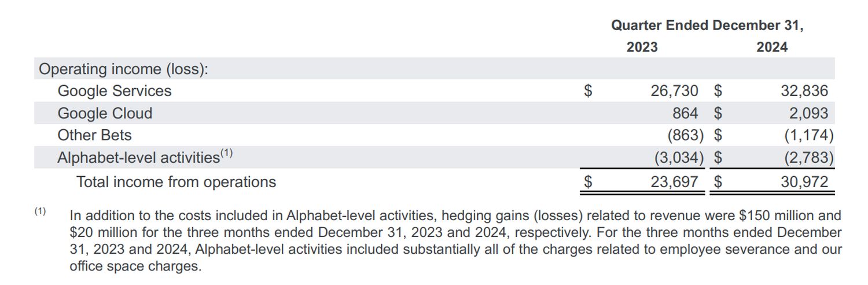Click the footnote (1) marker below table
The height and width of the screenshot is (285, 868).
click(x=39, y=211)
